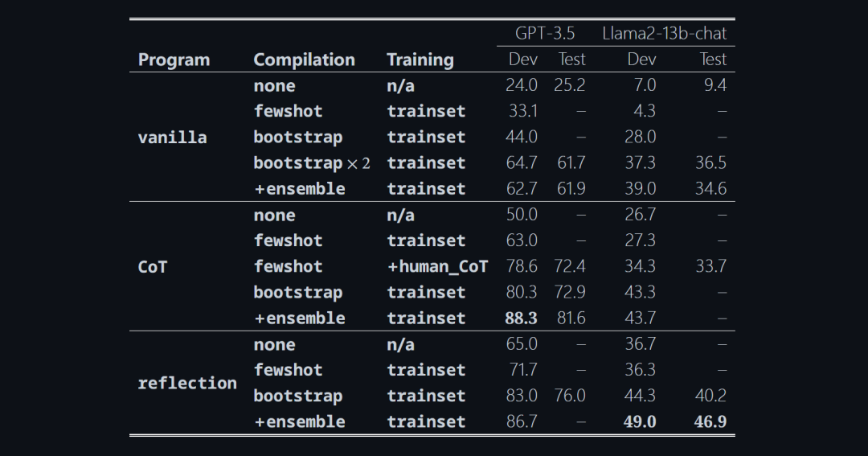Viewport: 868px width, 456px height.
Task: Click the vanilla program row label
Action: [172, 137]
